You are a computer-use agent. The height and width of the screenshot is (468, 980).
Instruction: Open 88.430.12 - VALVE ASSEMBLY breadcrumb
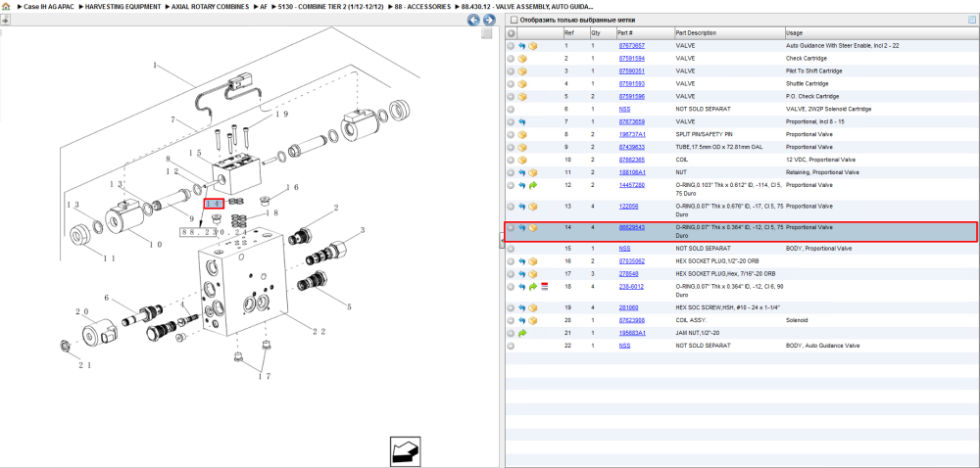(x=527, y=6)
